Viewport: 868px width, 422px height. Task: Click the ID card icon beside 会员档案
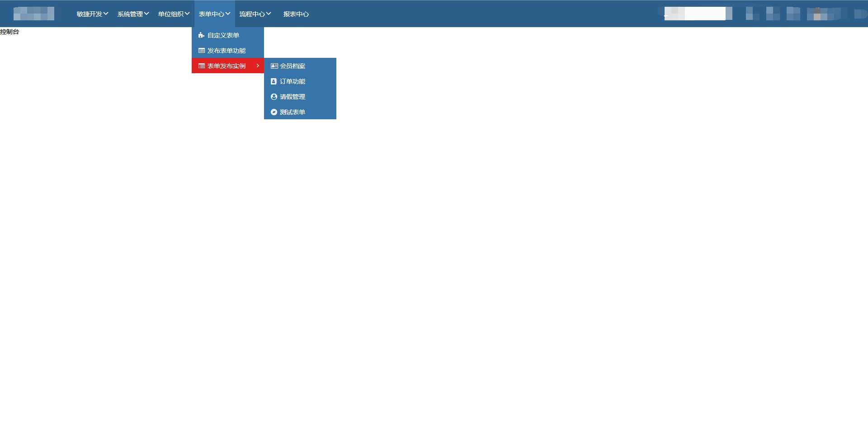point(274,66)
